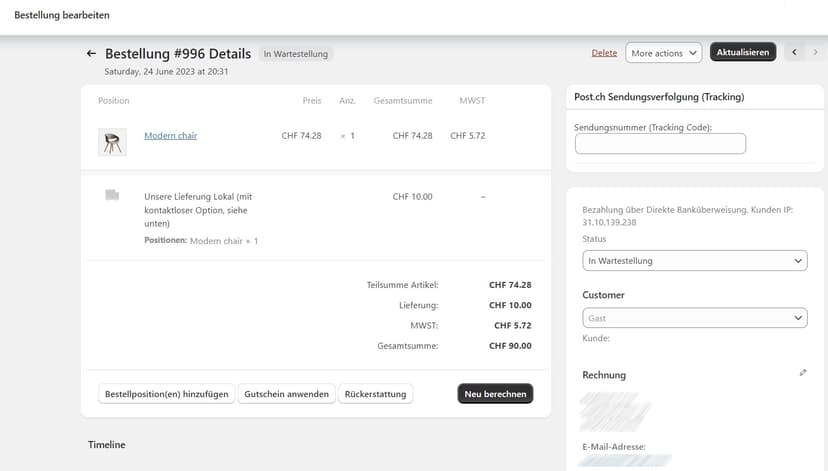
Task: Click the Post.ch Sendungsverfolgung panel title
Action: [659, 97]
